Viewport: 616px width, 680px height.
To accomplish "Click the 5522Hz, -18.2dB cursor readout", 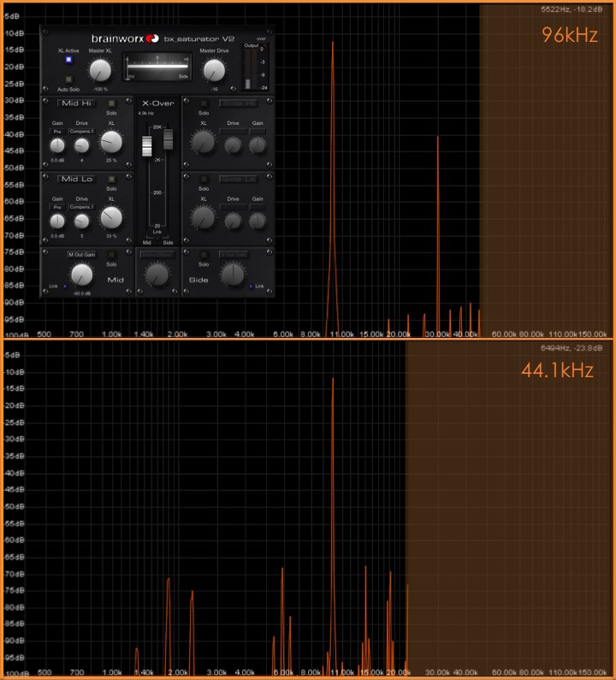I will [572, 9].
